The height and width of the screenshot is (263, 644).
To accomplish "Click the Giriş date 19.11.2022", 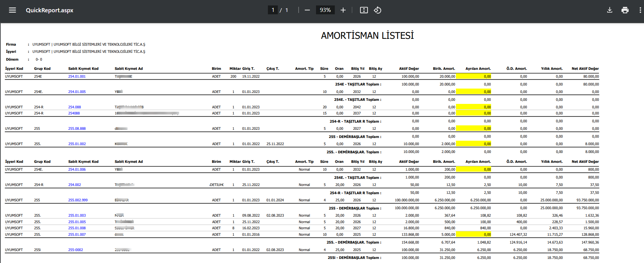I will click(x=251, y=77).
